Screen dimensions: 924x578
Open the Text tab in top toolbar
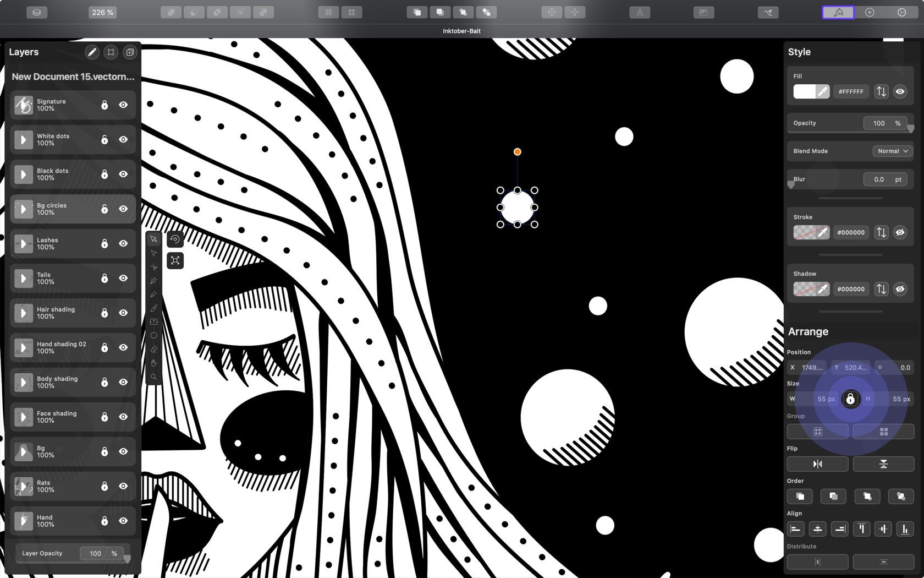pyautogui.click(x=640, y=12)
